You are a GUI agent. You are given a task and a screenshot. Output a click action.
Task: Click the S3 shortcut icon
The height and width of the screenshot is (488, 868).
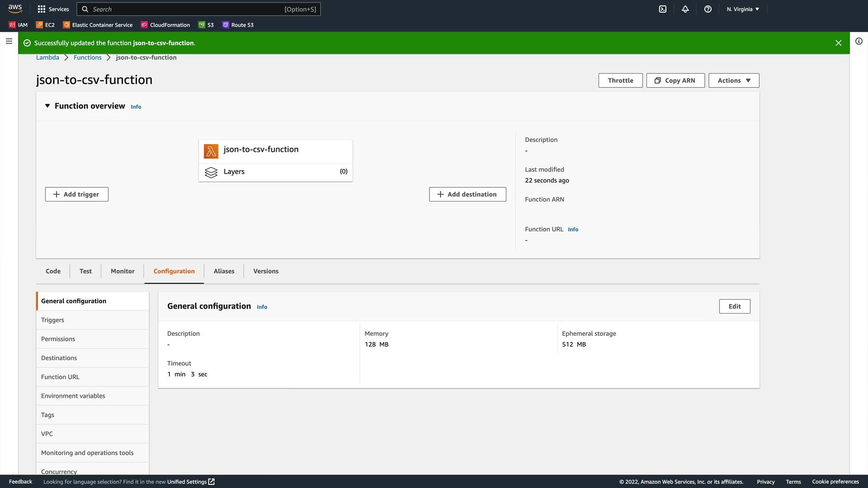point(202,25)
